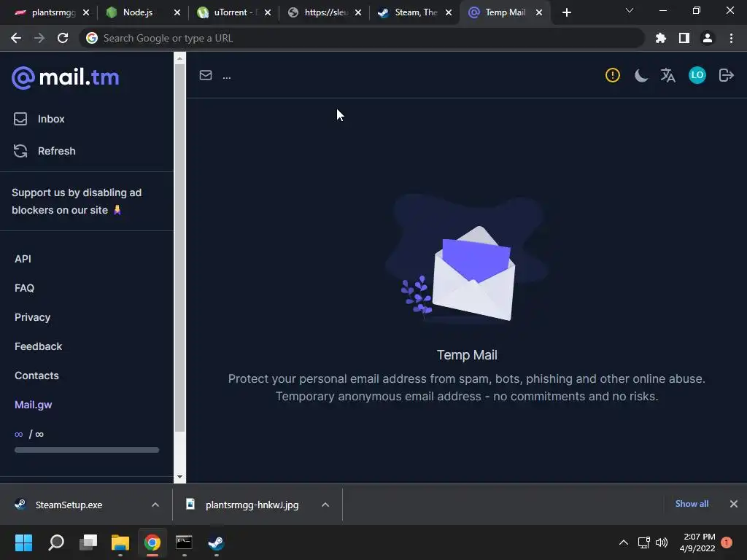This screenshot has width=747, height=560.
Task: Reload the current page
Action: [63, 38]
